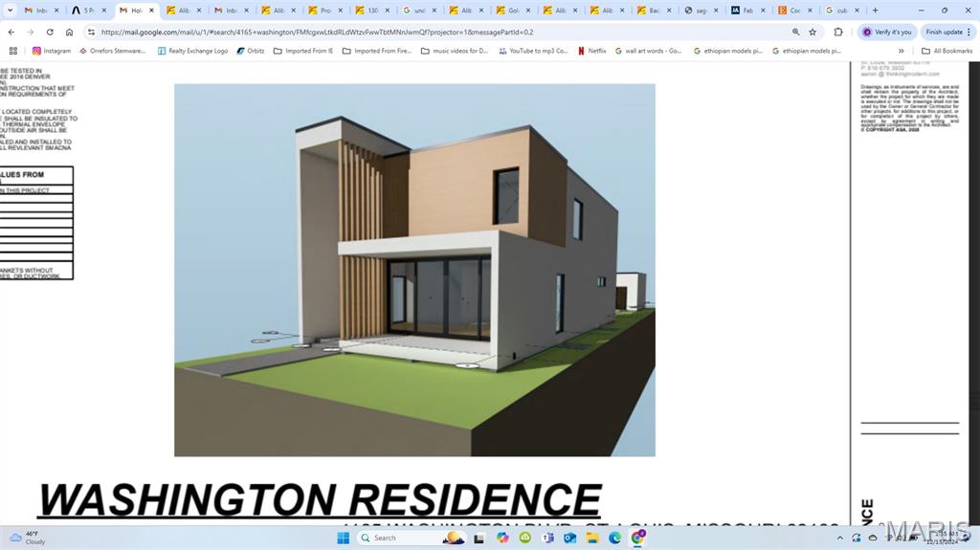Open File Explorer from the taskbar
980x550 pixels.
point(592,538)
